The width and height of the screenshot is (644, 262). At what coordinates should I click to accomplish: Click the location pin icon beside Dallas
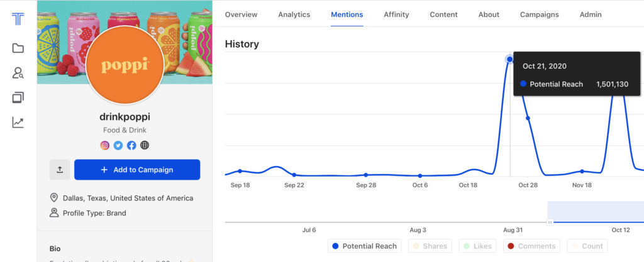(x=54, y=198)
